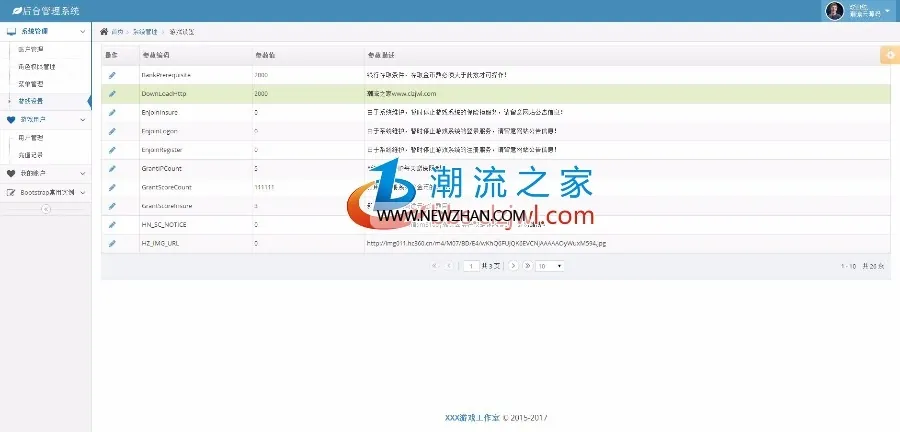
Task: Jump to the last page of the table
Action: coord(527,266)
